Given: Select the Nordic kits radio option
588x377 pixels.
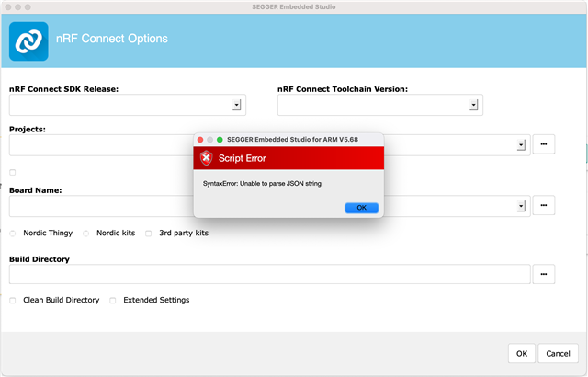Looking at the screenshot, I should [85, 234].
